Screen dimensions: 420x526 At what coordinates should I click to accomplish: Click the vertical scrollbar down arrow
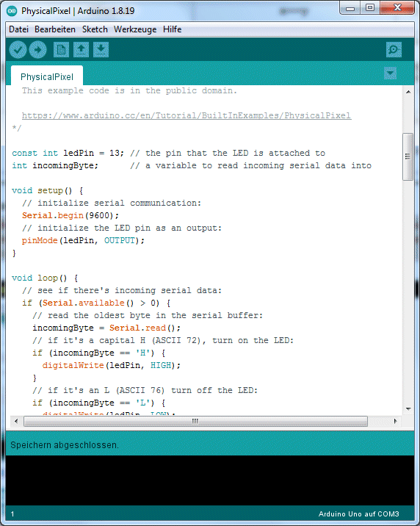click(x=408, y=408)
